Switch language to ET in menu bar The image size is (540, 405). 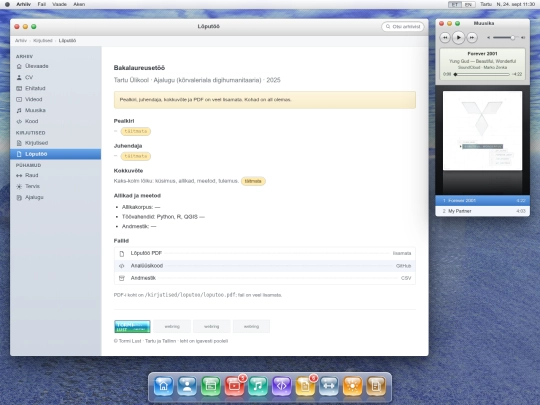(455, 4)
